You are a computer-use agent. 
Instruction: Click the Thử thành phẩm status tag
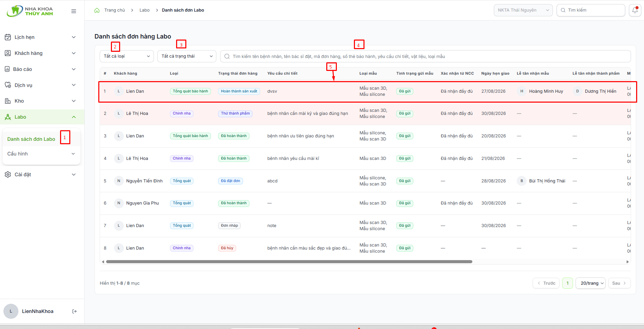point(235,114)
